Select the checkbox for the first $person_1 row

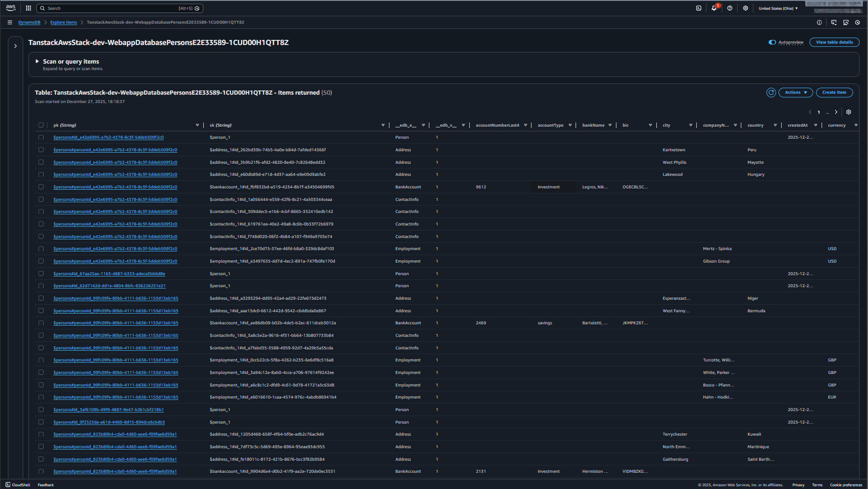click(x=41, y=138)
